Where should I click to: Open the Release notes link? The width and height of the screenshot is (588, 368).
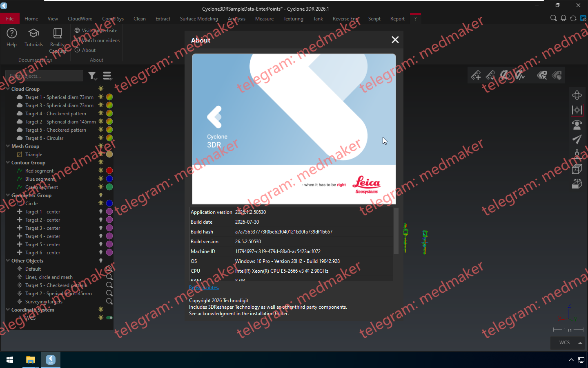204,287
